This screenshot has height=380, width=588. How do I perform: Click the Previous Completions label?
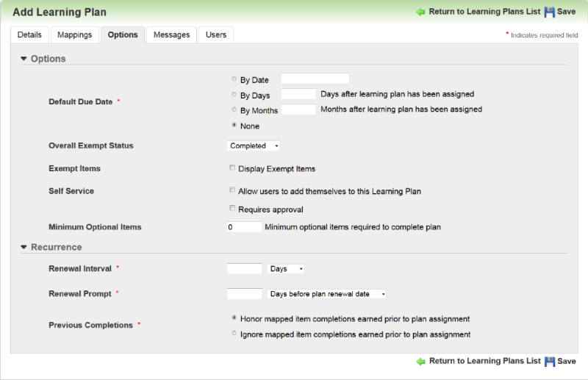tap(90, 325)
